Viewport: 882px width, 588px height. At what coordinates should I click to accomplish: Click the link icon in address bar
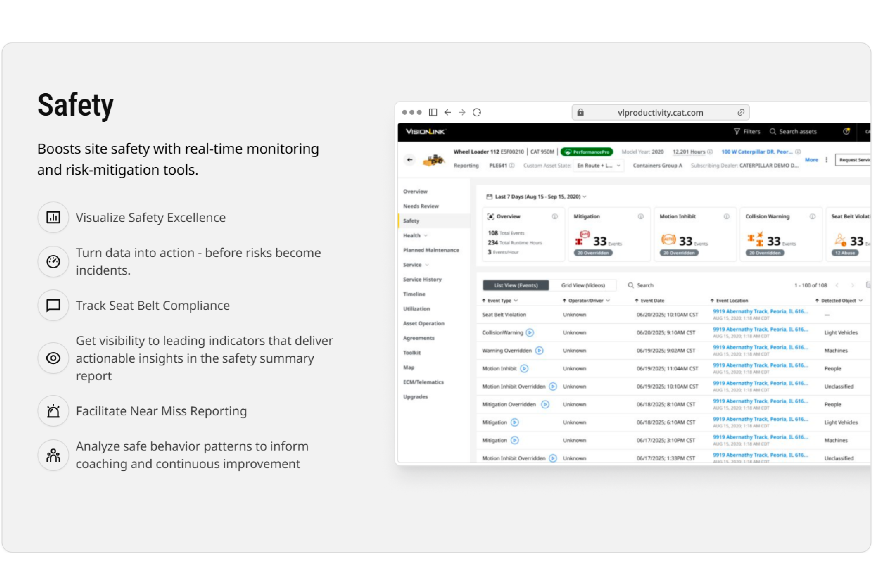coord(741,113)
